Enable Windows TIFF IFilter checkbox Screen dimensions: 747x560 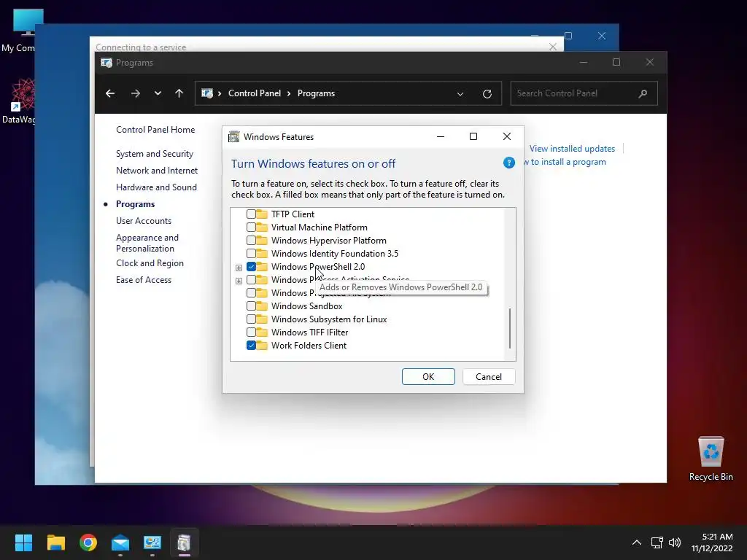251,332
